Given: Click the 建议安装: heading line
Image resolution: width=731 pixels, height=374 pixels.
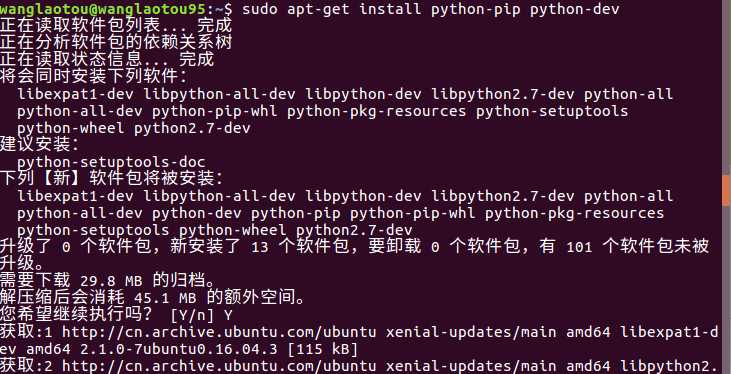Looking at the screenshot, I should [41, 145].
